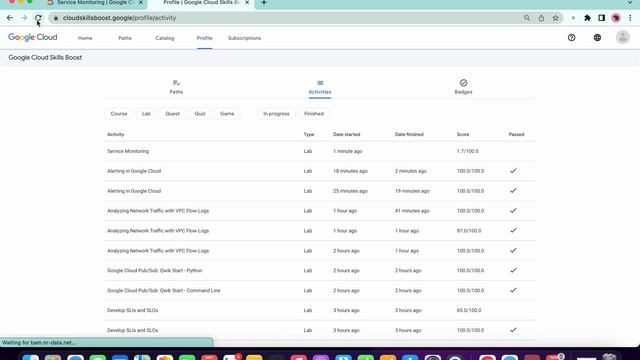
Task: Filter activities by Course
Action: [119, 113]
